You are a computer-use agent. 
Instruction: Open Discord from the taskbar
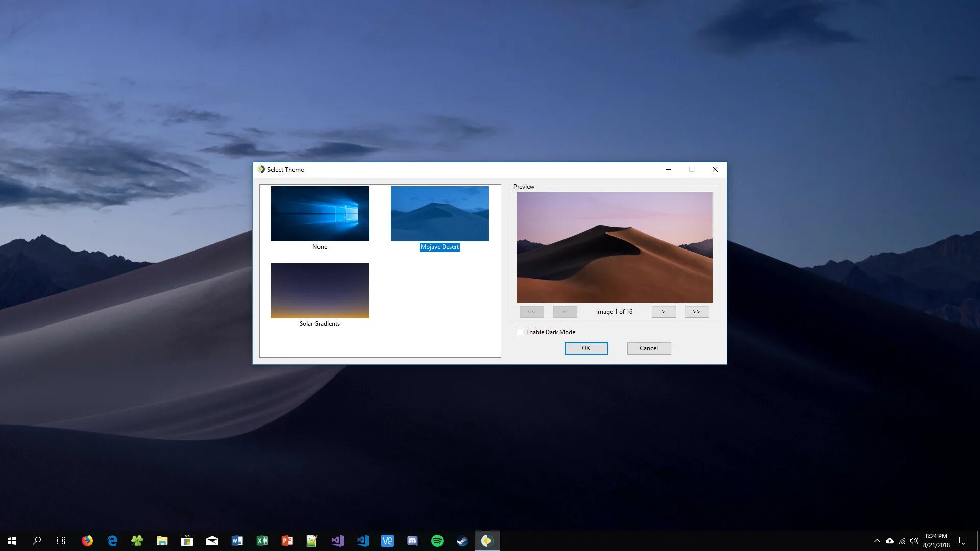click(x=412, y=541)
